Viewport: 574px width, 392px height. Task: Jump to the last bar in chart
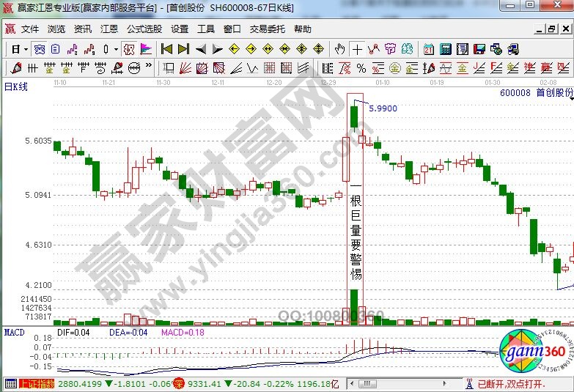[184, 49]
